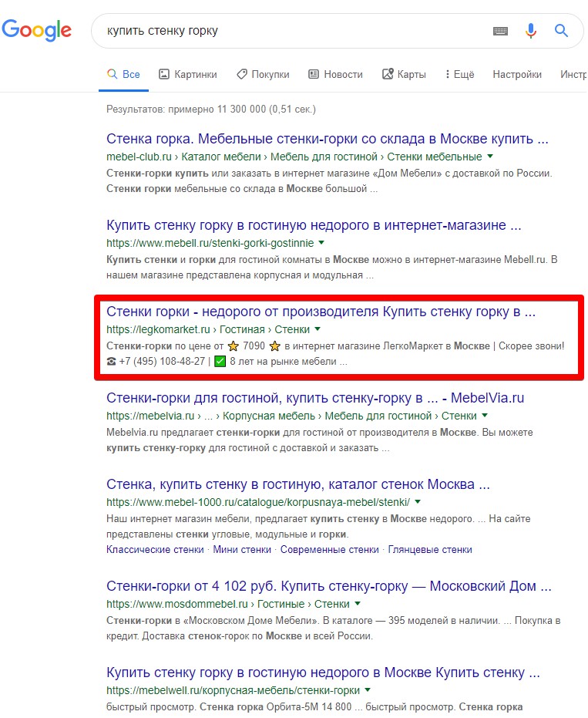Open sitelink Современные стенки
Viewport: 588px width, 718px height.
coord(330,549)
